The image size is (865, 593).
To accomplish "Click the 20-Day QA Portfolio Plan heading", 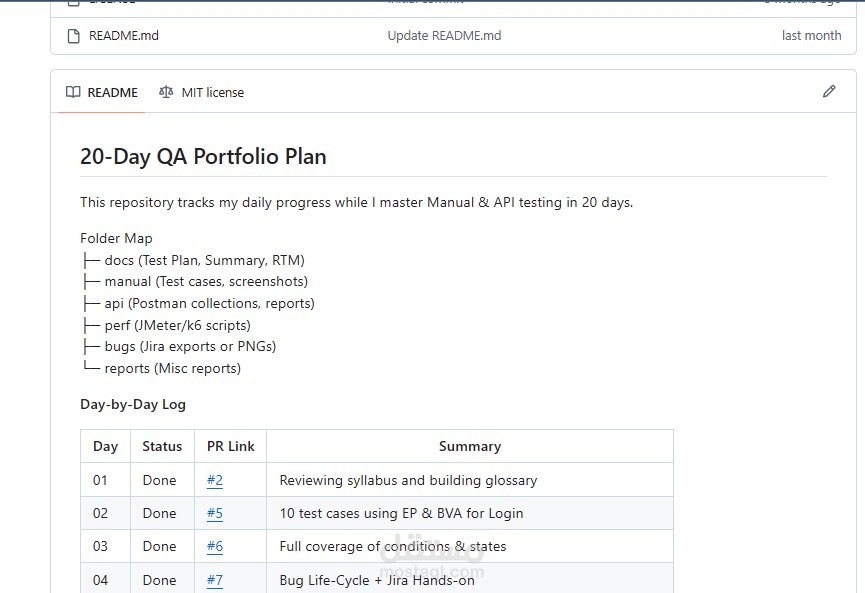I will (x=203, y=157).
